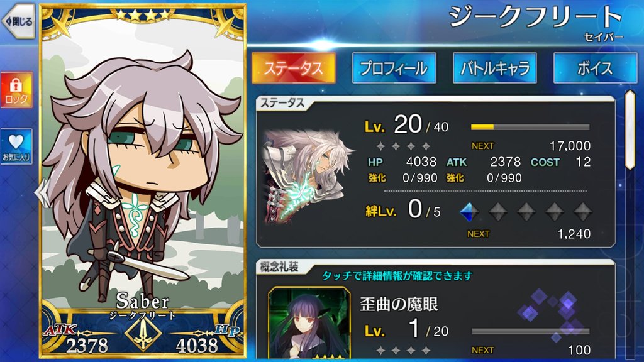Viewport: 644px width, 362px height.
Task: Click the left arrow on the card edge
Action: tap(40, 193)
